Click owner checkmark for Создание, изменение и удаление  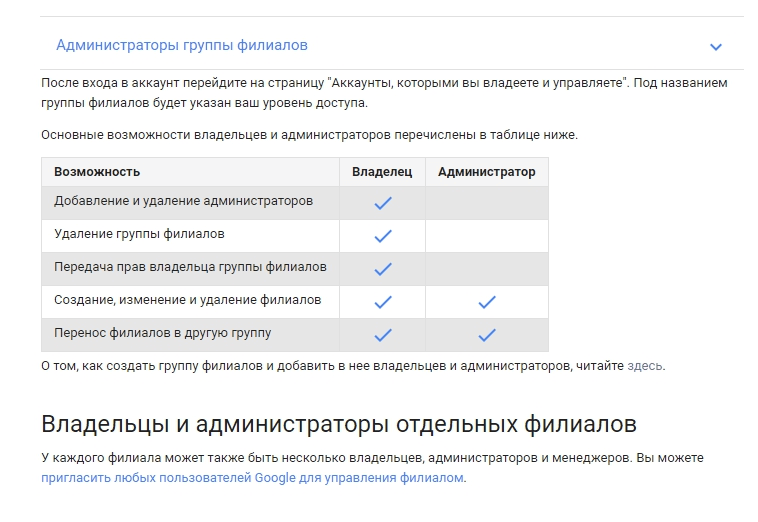click(x=382, y=301)
